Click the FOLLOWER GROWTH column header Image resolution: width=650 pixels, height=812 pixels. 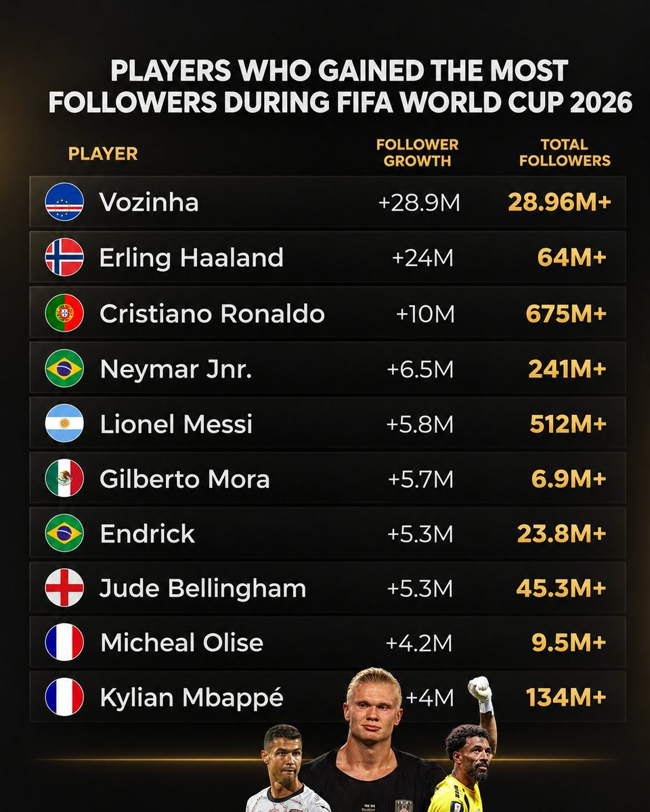pyautogui.click(x=417, y=153)
